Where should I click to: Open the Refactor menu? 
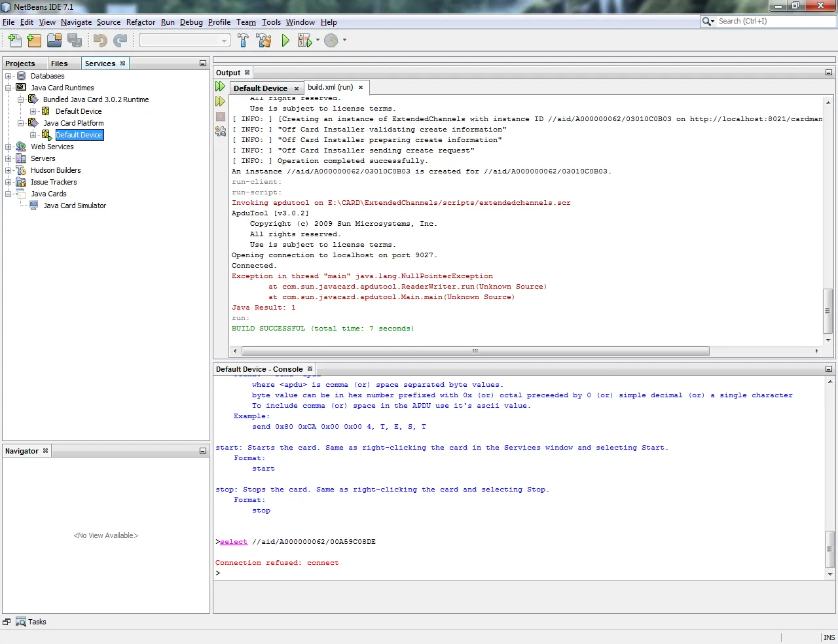click(x=141, y=22)
